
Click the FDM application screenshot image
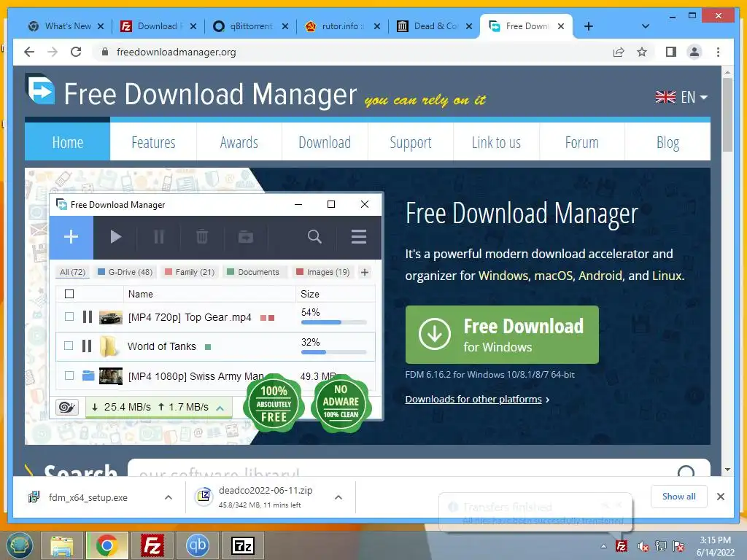[216, 306]
